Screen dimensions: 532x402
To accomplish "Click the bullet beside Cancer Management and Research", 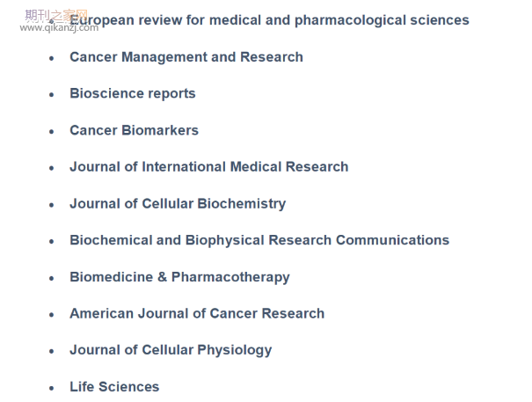I will [52, 58].
